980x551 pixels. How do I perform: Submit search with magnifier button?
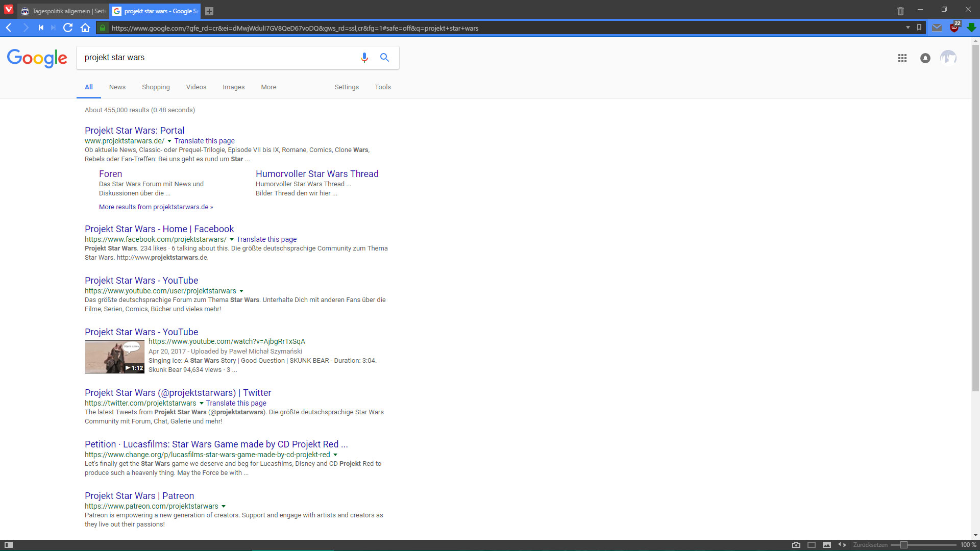tap(384, 58)
